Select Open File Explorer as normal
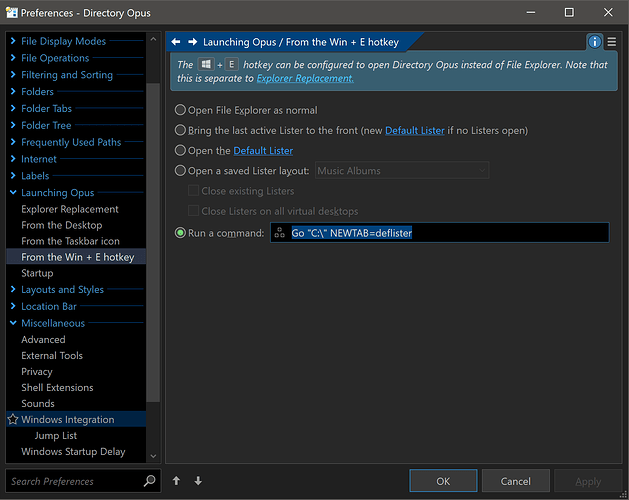This screenshot has height=500, width=629. pos(181,110)
